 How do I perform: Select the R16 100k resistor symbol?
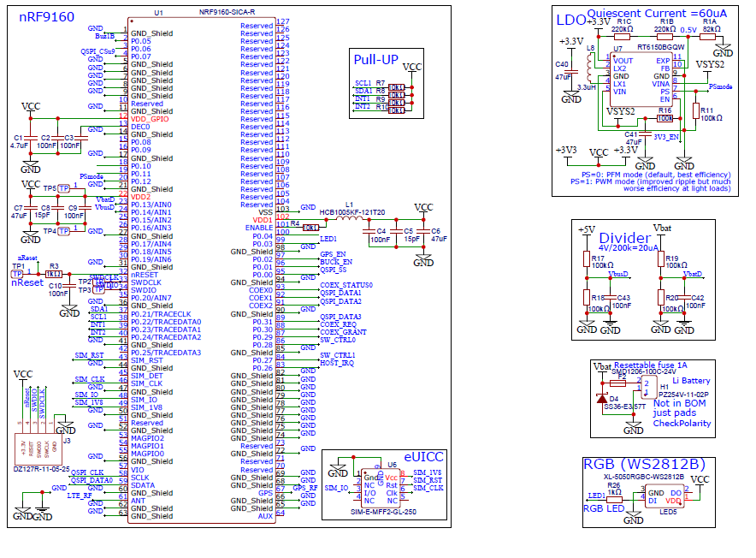click(x=664, y=118)
